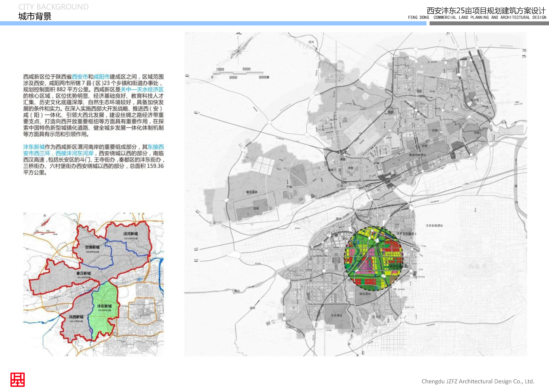Click the '镐京遗址' label on large map

click(x=365, y=294)
